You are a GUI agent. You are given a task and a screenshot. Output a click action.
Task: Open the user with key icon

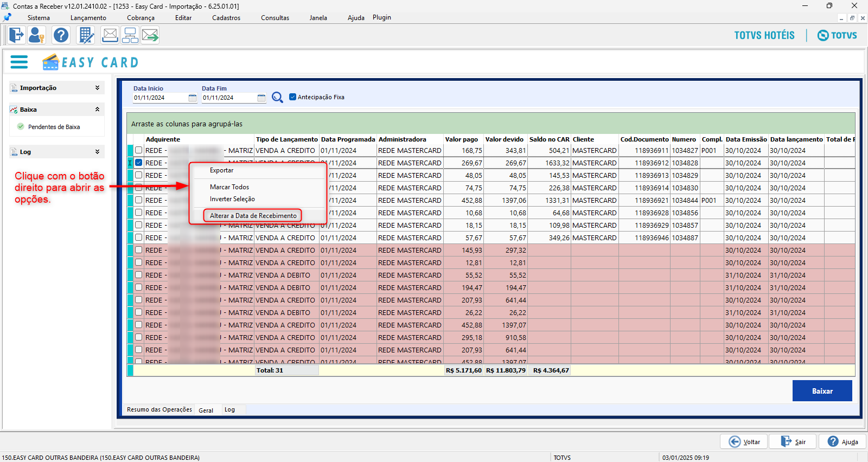coord(36,36)
